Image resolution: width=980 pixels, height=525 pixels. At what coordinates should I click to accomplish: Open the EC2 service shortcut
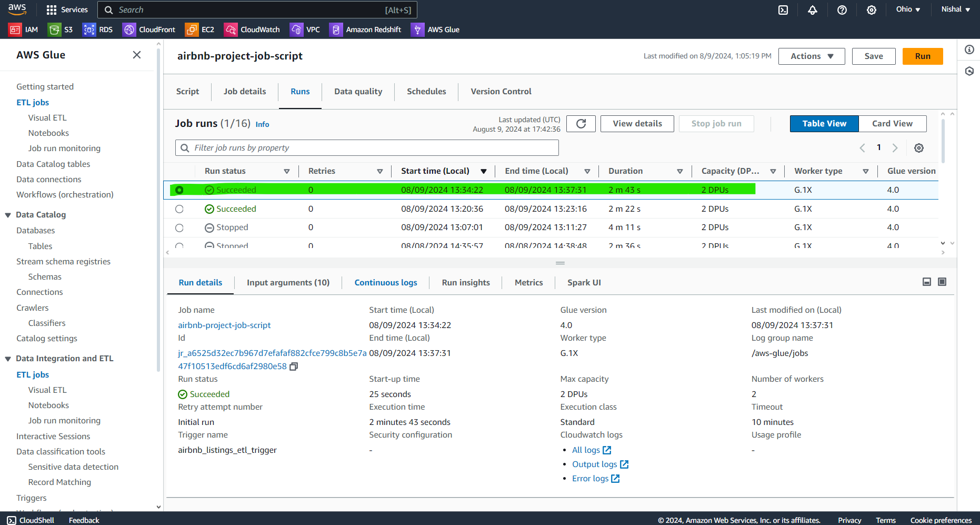point(200,29)
